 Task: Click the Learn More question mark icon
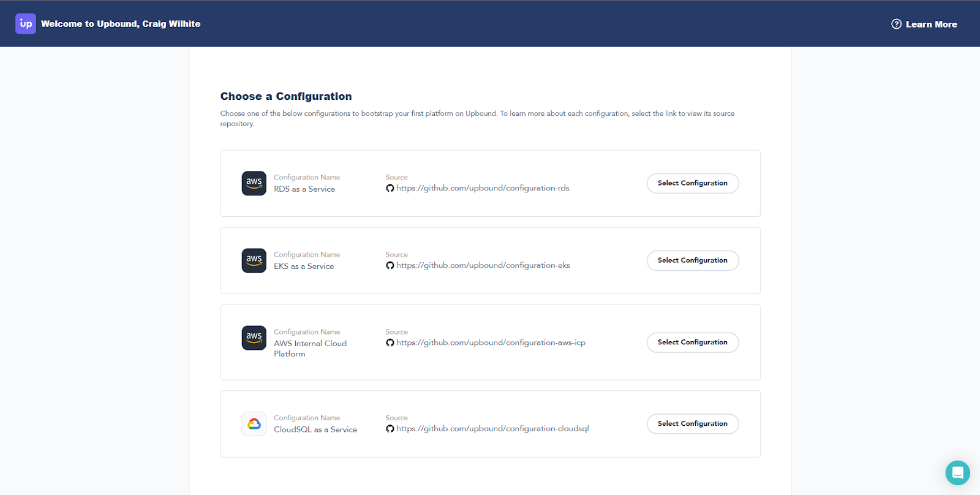(x=896, y=25)
